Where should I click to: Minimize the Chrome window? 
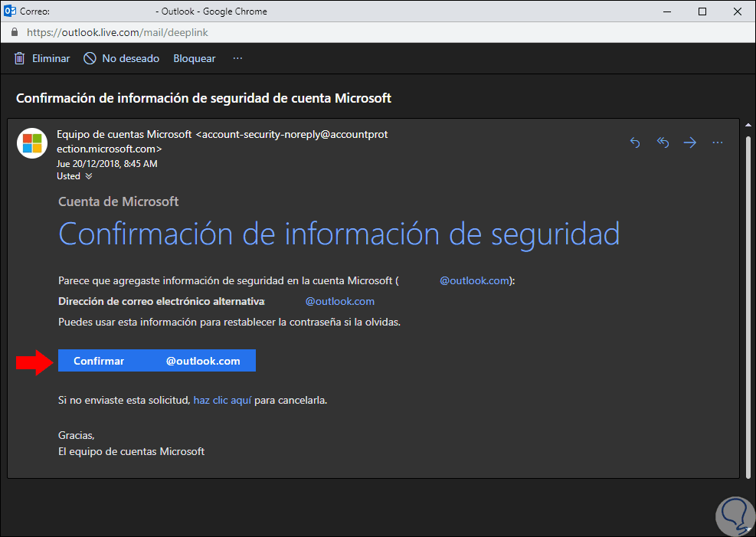click(667, 11)
